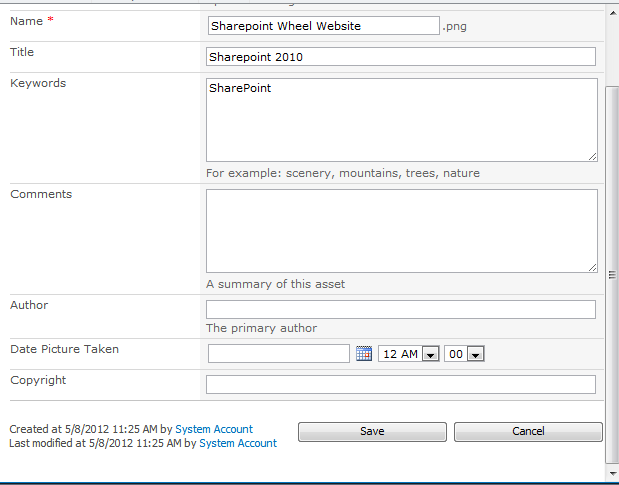Click into the Comments text area

click(x=402, y=231)
